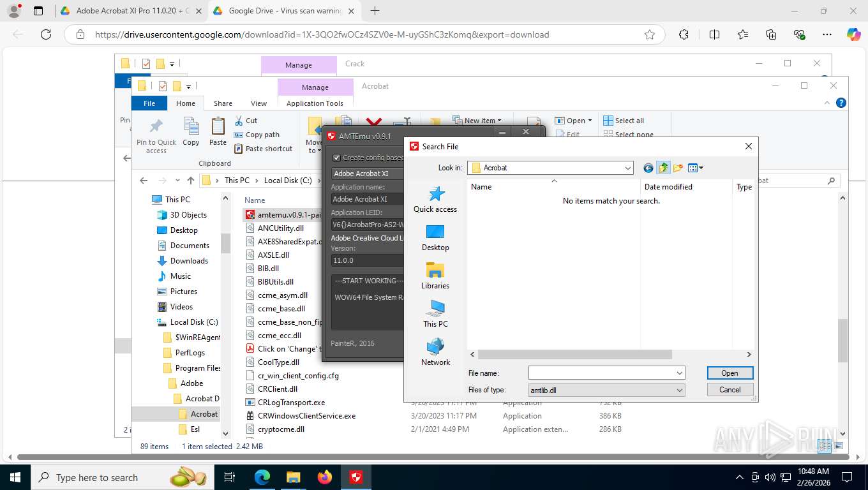Click Manage tab in Acrobat Explorer window
Image resolution: width=868 pixels, height=490 pixels.
(315, 87)
